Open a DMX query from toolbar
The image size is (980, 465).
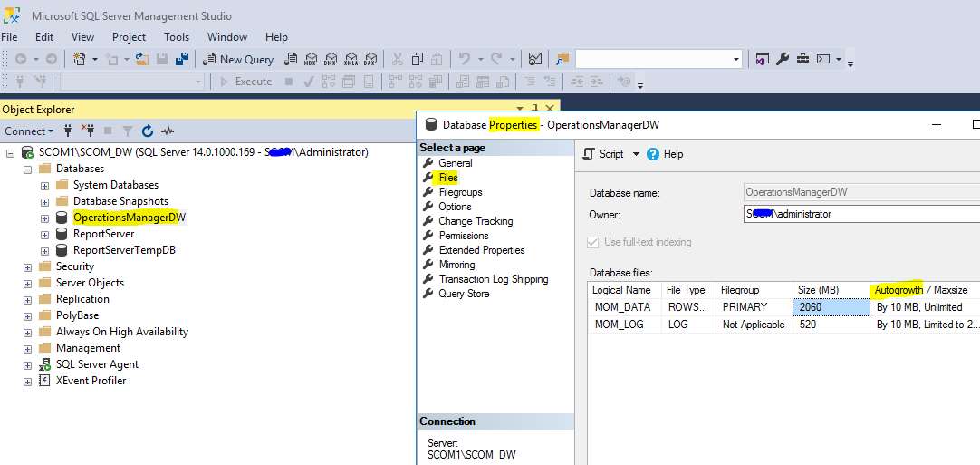pyautogui.click(x=331, y=60)
